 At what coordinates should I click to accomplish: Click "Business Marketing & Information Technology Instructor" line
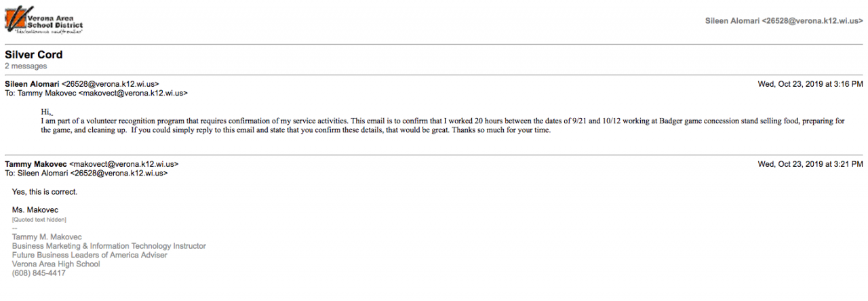108,246
